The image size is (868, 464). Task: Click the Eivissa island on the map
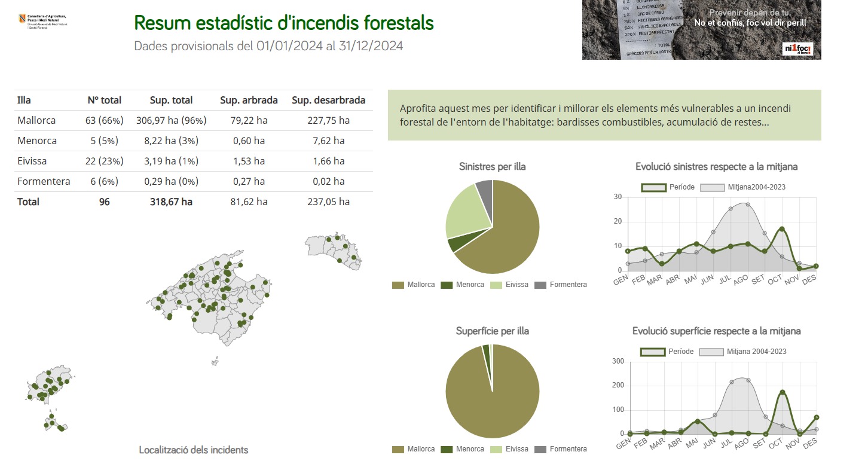48,386
